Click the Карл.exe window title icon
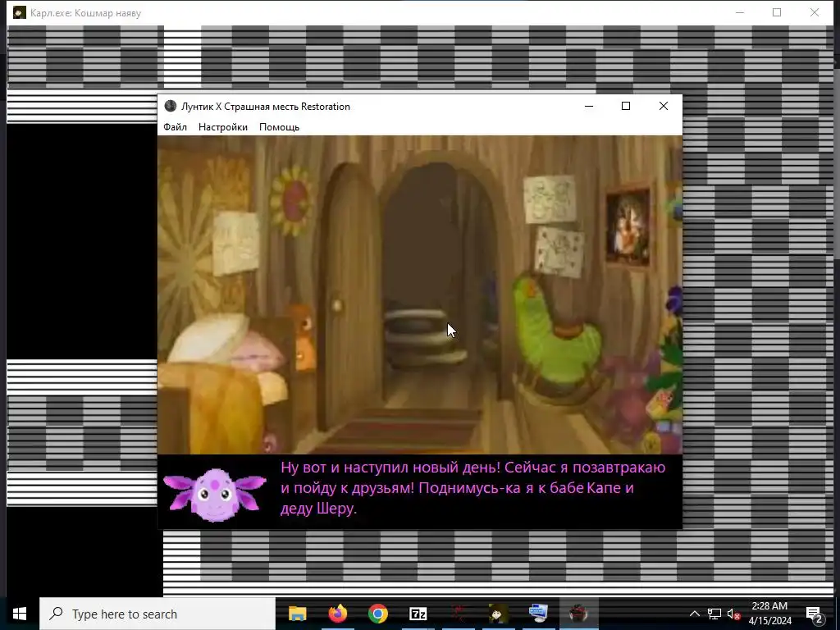This screenshot has height=630, width=840. [20, 13]
